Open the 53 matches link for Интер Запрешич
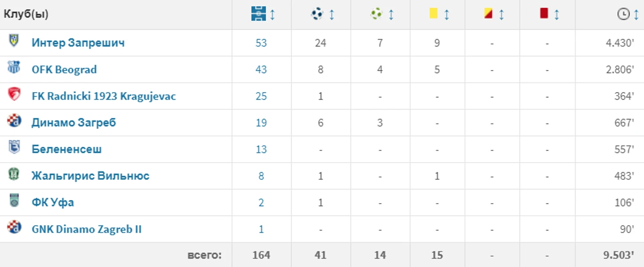 pos(261,43)
